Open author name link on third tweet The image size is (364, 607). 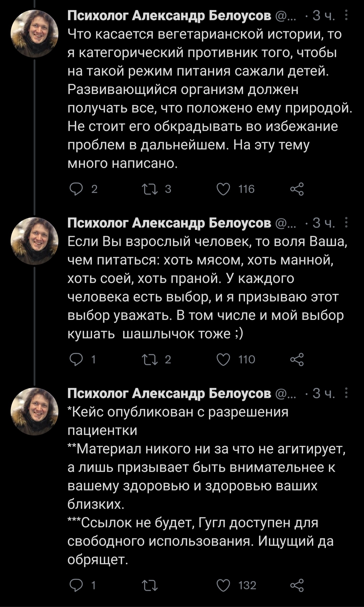tap(169, 393)
